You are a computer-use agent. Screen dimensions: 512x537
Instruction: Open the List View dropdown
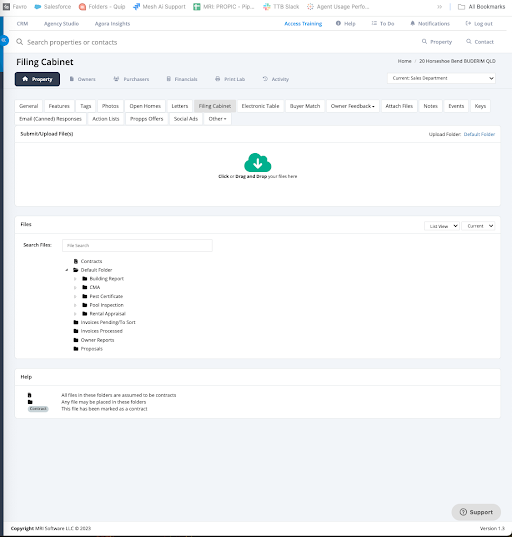tap(442, 226)
